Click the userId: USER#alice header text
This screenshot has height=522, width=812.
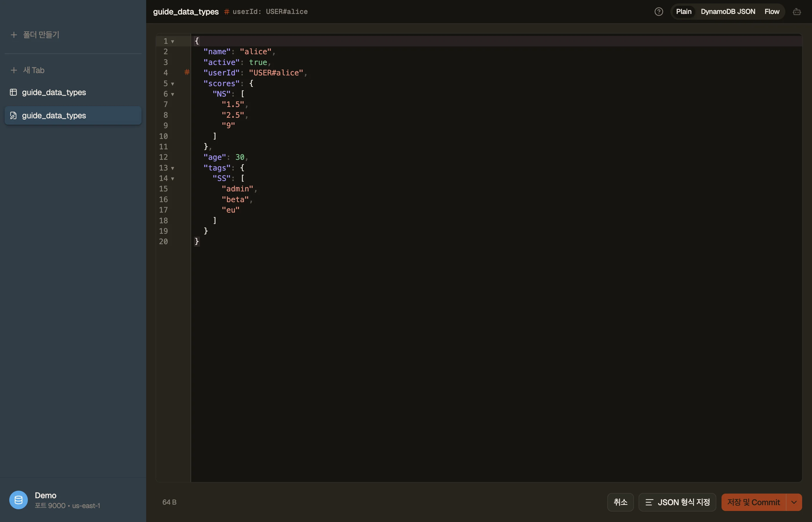[x=270, y=12]
